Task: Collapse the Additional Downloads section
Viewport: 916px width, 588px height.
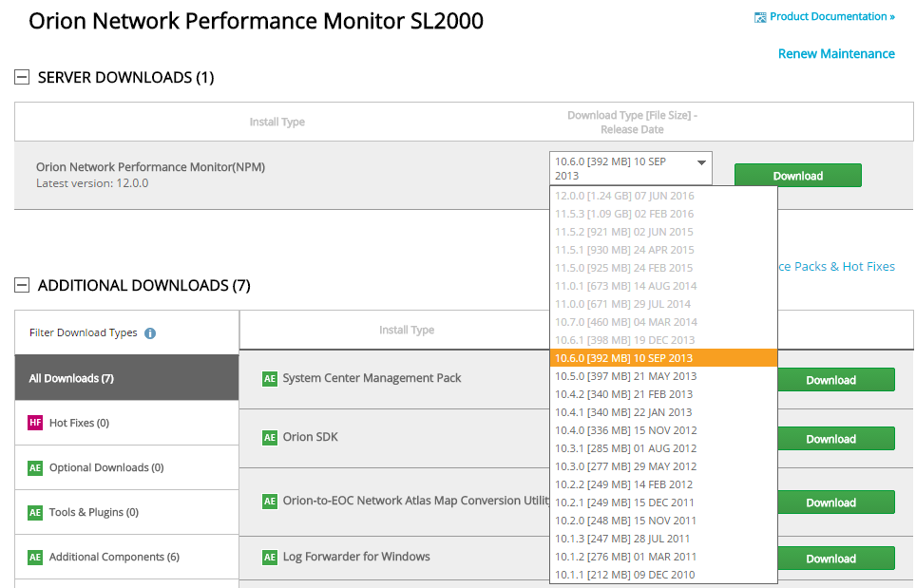Action: [22, 285]
